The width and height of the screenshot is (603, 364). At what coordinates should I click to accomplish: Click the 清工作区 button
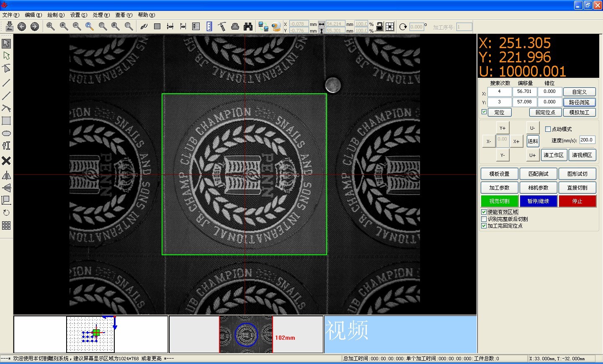[x=554, y=155]
